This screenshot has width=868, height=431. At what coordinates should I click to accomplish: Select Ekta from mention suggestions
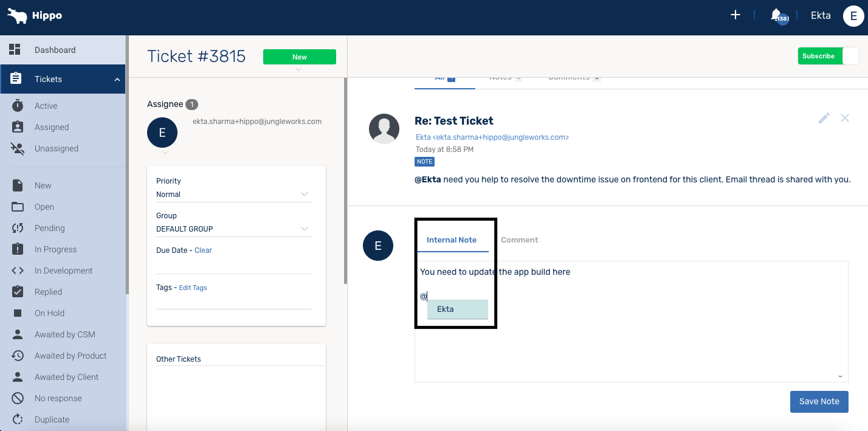(x=457, y=309)
